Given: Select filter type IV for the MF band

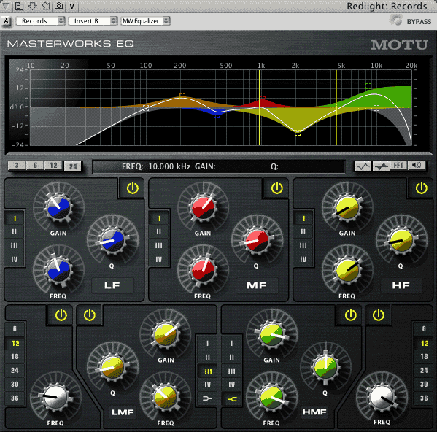Looking at the screenshot, I should pos(159,259).
